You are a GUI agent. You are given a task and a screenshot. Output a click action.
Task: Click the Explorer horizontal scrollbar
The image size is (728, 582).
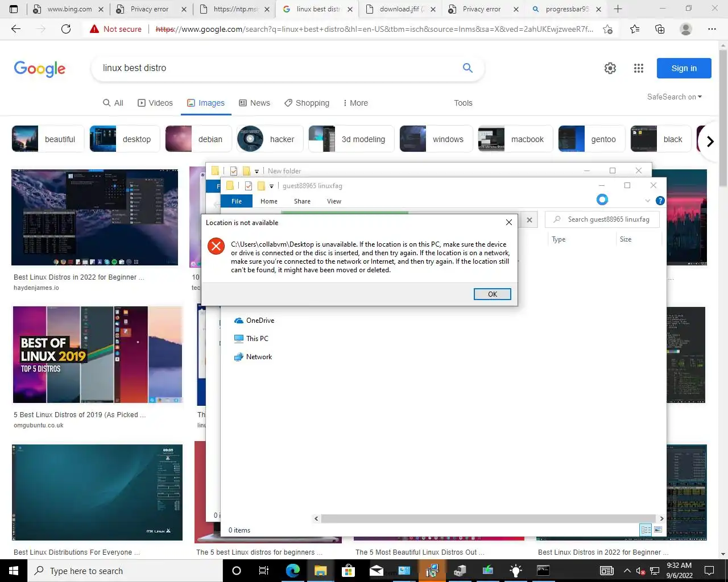[489, 518]
